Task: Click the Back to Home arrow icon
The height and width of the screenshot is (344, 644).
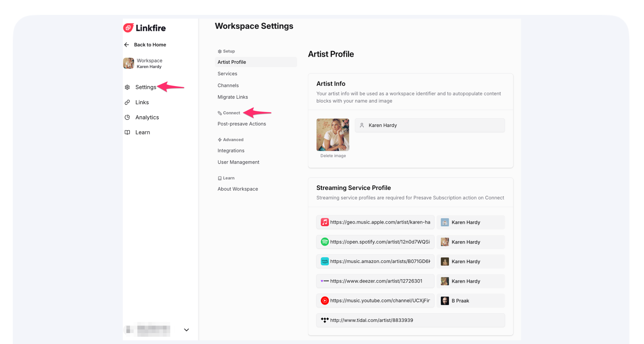Action: [x=127, y=45]
